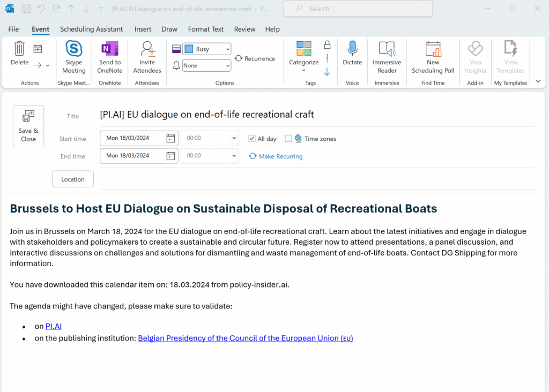Follow the Belgian Presidency hyperlink
The image size is (549, 392).
point(245,338)
